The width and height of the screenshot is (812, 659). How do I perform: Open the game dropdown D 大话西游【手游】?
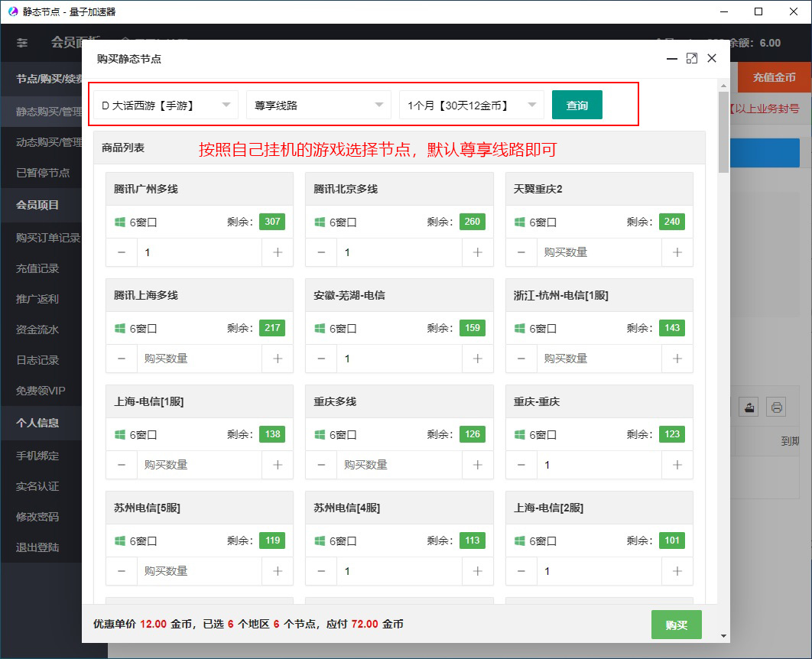(166, 105)
